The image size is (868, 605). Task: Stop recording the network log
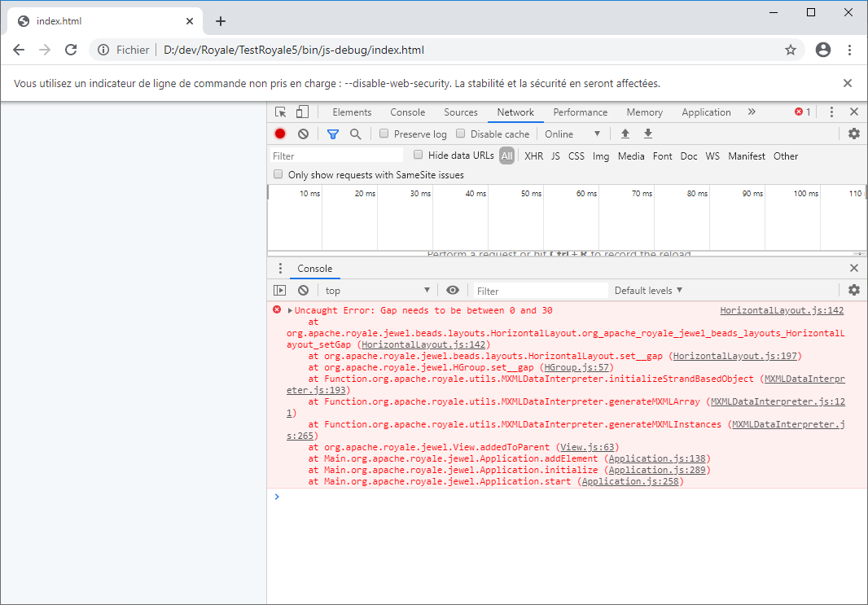280,134
